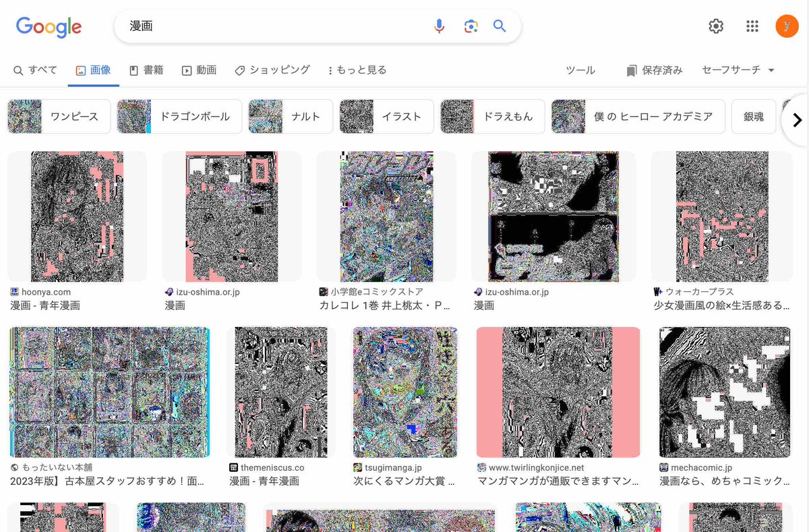Click the Google logo
The width and height of the screenshot is (809, 532).
pyautogui.click(x=49, y=27)
